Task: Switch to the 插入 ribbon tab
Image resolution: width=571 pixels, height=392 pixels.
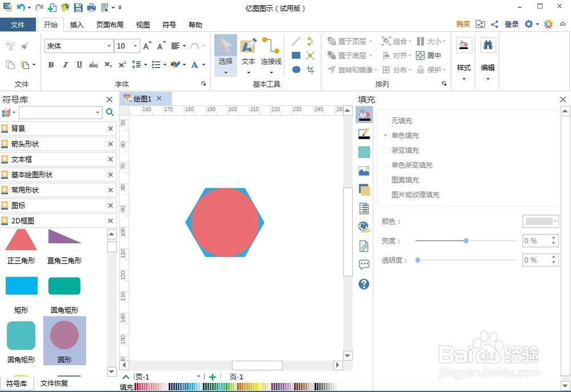Action: tap(77, 25)
